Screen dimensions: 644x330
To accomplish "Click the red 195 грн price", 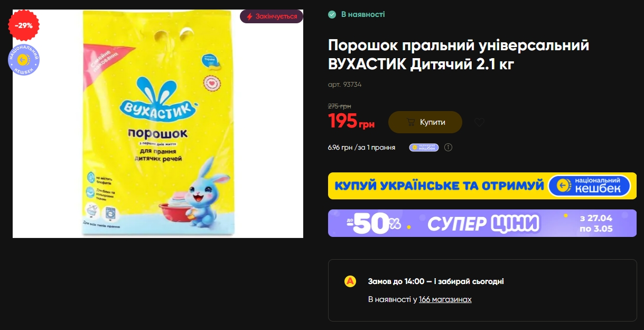I will 351,121.
